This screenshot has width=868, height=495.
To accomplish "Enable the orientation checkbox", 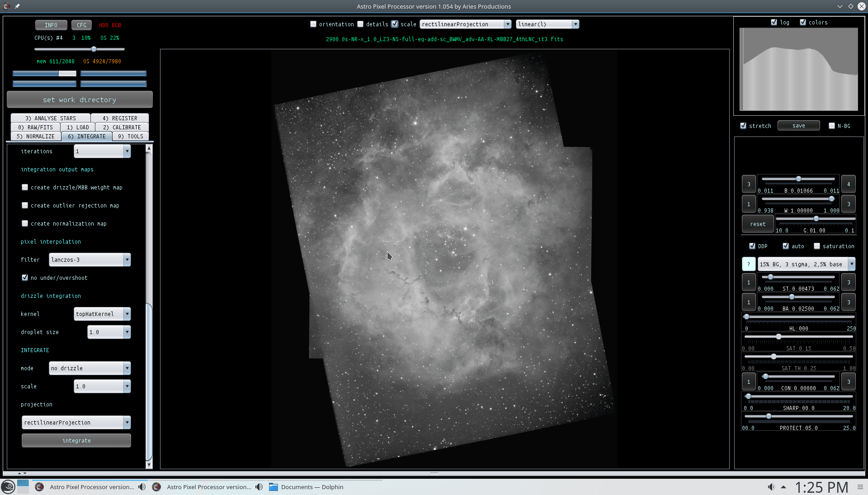I will pyautogui.click(x=313, y=24).
